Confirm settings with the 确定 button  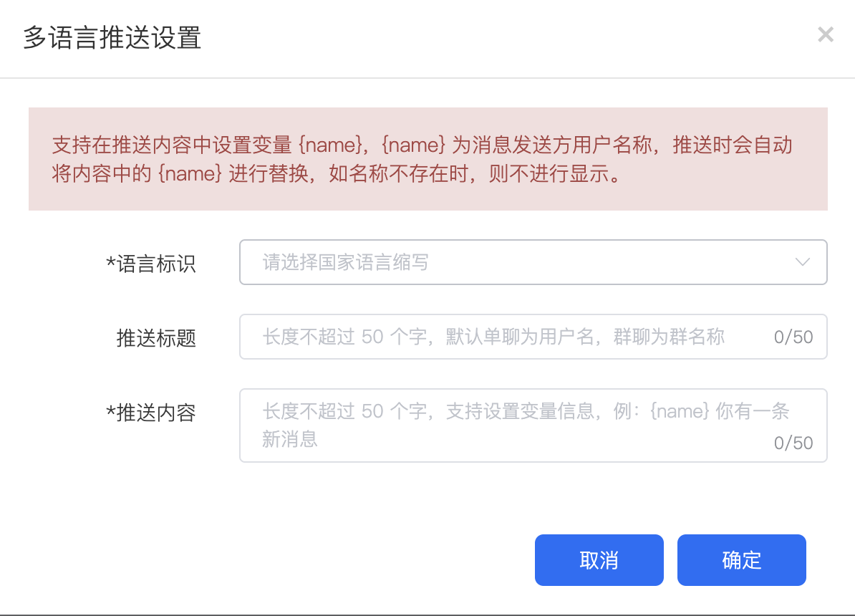click(x=742, y=560)
